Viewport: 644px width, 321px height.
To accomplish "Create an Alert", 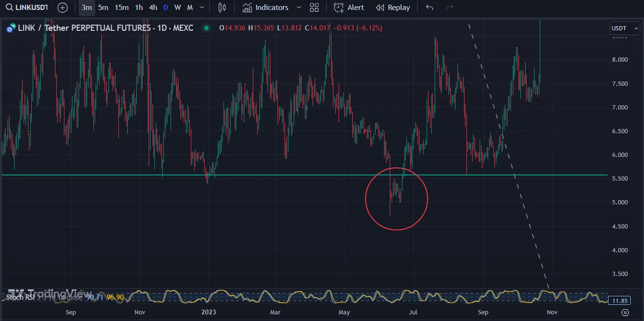I will point(349,8).
